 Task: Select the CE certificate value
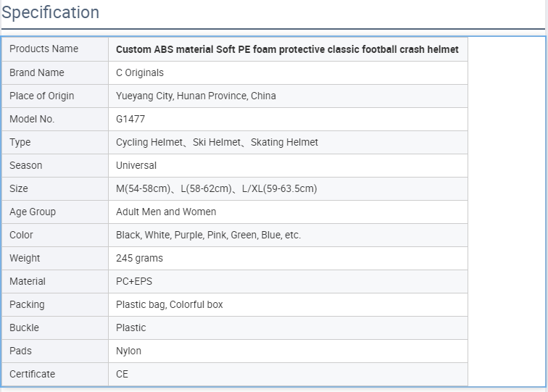(122, 374)
